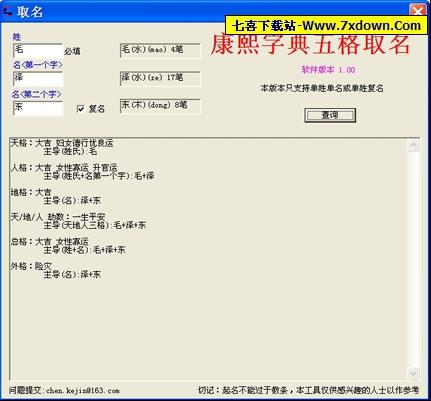Image resolution: width=431 pixels, height=401 pixels.
Task: Focus the 姓 surname input field
Action: 38,51
